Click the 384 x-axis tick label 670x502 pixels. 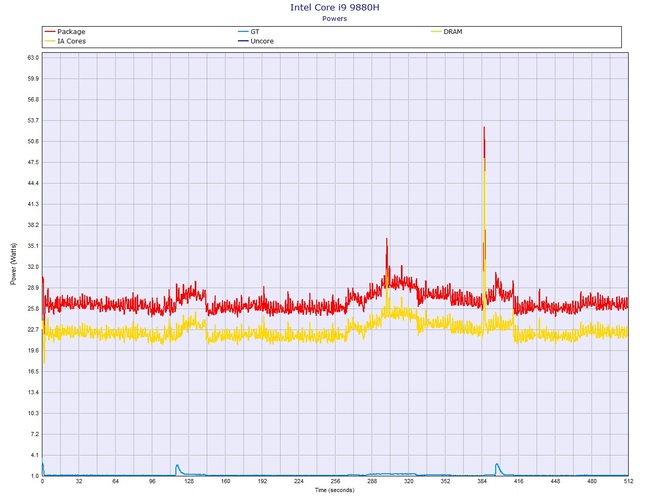482,481
